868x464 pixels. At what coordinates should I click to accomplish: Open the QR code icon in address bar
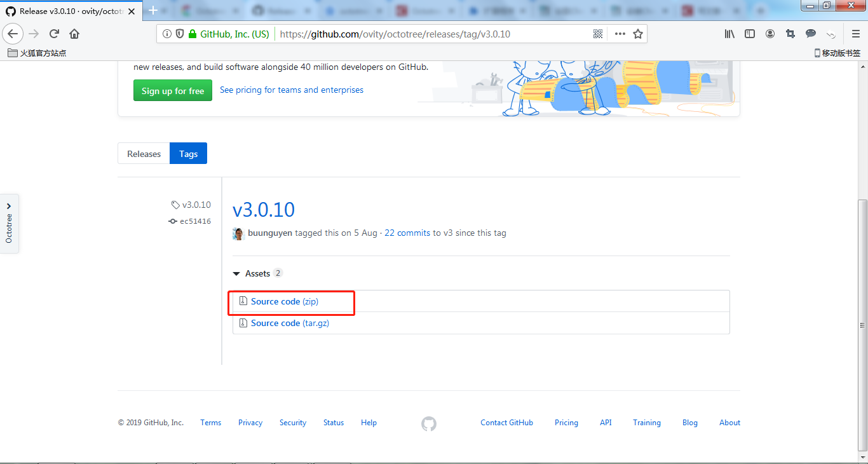[598, 34]
